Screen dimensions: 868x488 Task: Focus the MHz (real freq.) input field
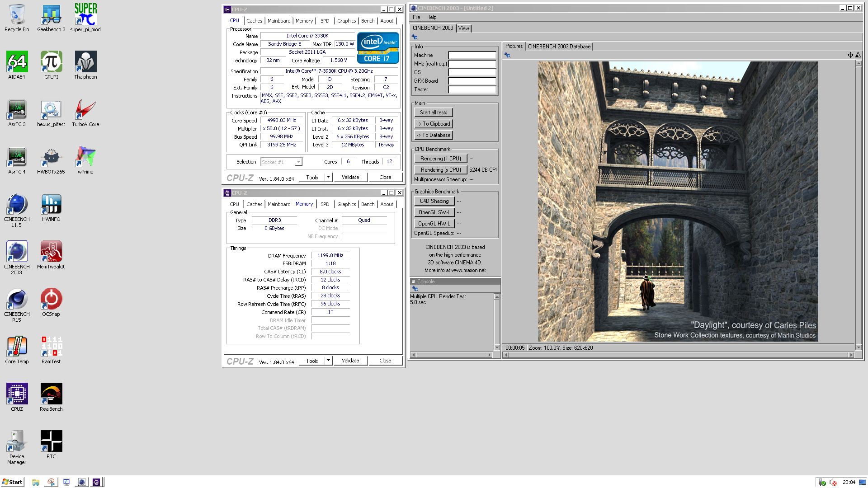472,64
